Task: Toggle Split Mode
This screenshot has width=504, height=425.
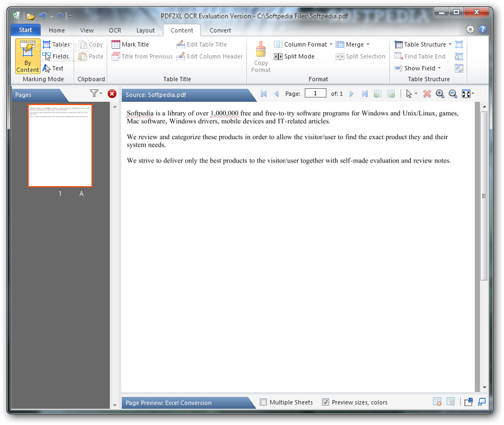Action: pos(294,56)
